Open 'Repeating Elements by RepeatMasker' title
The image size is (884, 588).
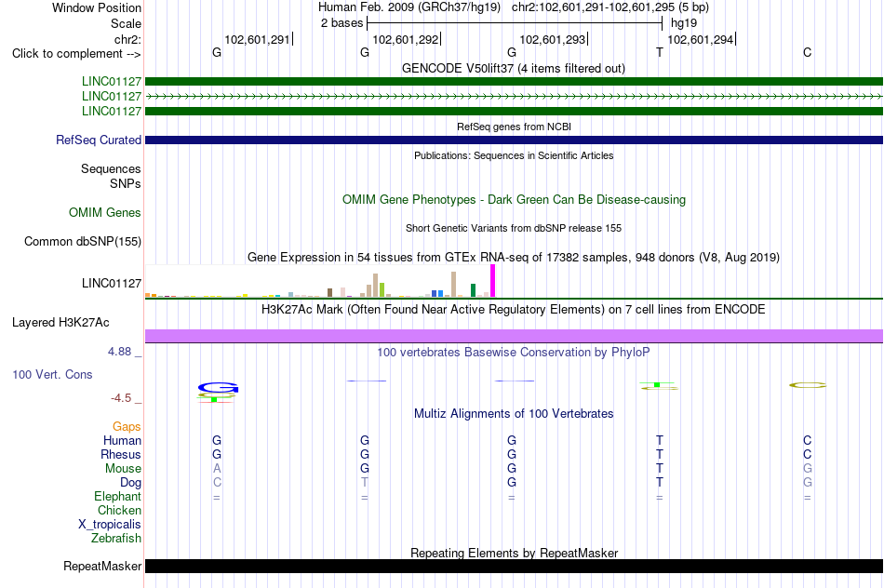pos(514,553)
